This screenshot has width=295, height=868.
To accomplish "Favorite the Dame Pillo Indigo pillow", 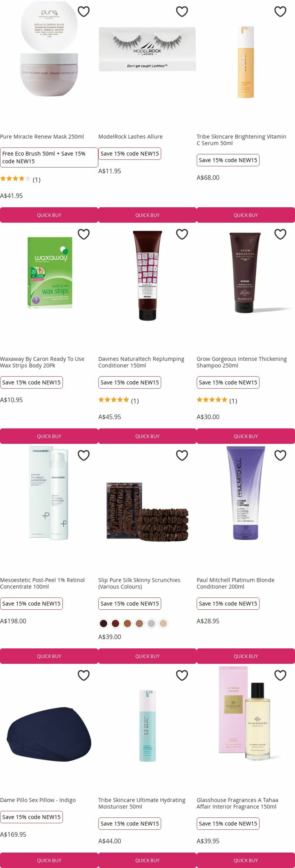I will (84, 675).
